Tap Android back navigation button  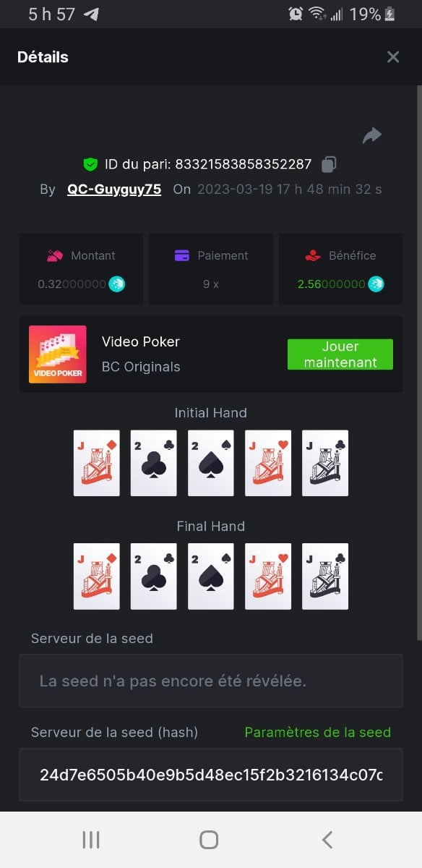point(327,839)
